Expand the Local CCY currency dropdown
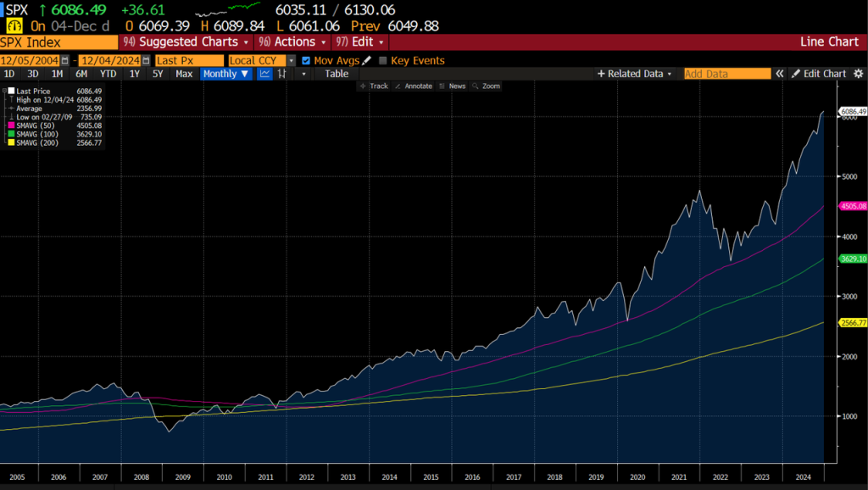868x490 pixels. [292, 61]
